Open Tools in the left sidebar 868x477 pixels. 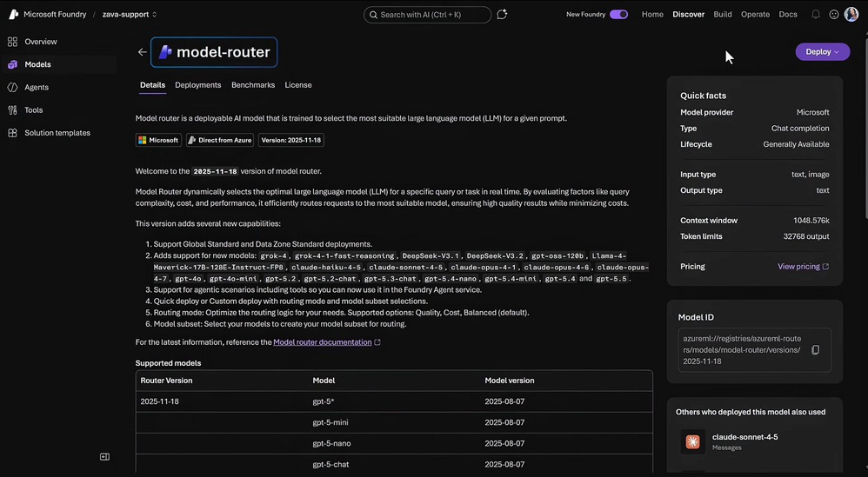click(33, 110)
